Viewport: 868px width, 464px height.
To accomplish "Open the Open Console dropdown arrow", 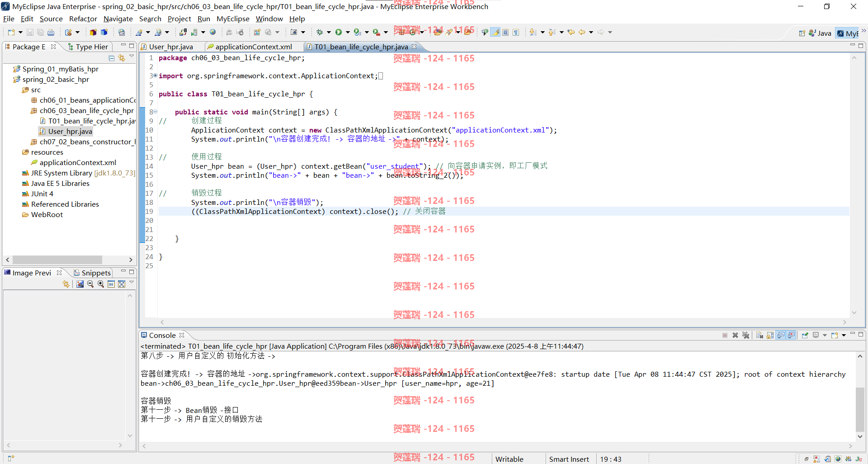I will pyautogui.click(x=844, y=335).
